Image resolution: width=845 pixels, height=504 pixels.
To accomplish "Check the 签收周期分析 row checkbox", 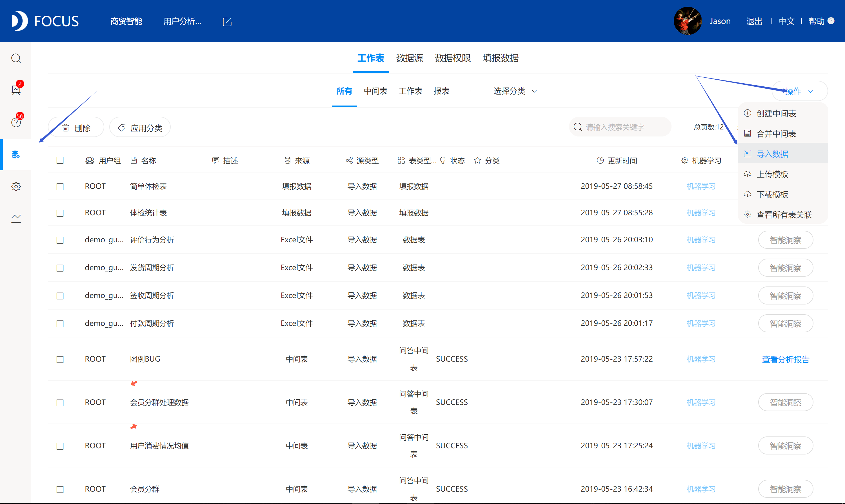I will 60,296.
